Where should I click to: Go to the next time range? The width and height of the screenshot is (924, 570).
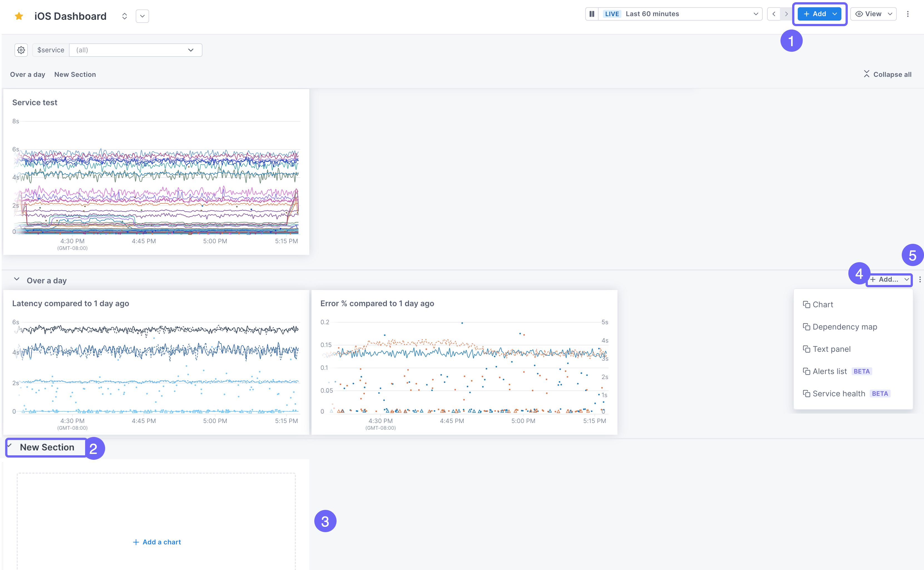tap(786, 14)
